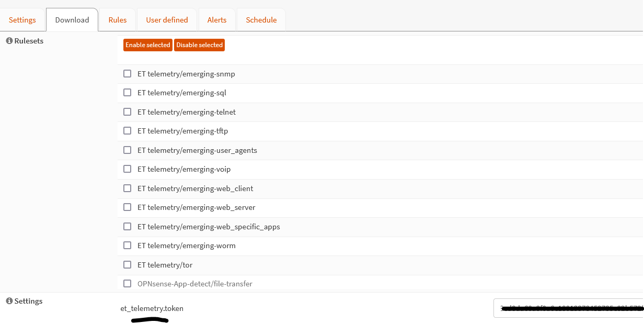Enable the emerging-user_agents ruleset checkbox
Screen dimensions: 644x334
(x=127, y=150)
